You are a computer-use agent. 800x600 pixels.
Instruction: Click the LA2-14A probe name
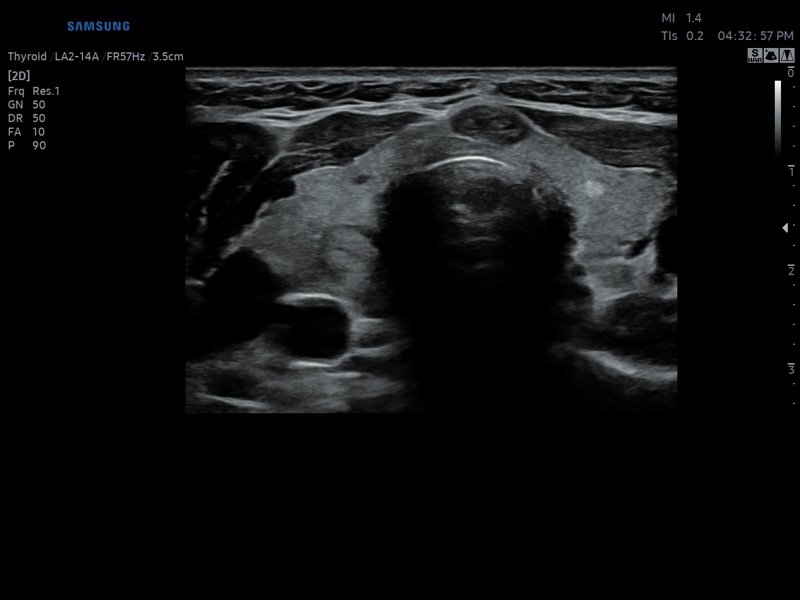tap(76, 57)
